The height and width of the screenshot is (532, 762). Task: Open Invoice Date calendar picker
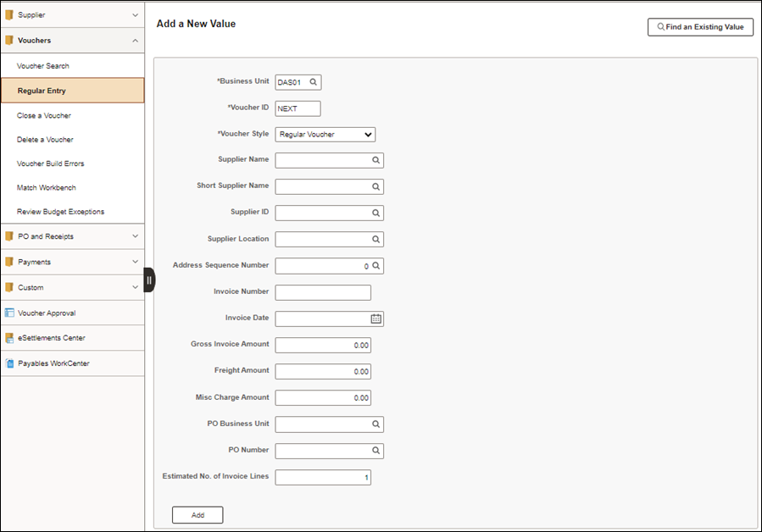point(376,319)
